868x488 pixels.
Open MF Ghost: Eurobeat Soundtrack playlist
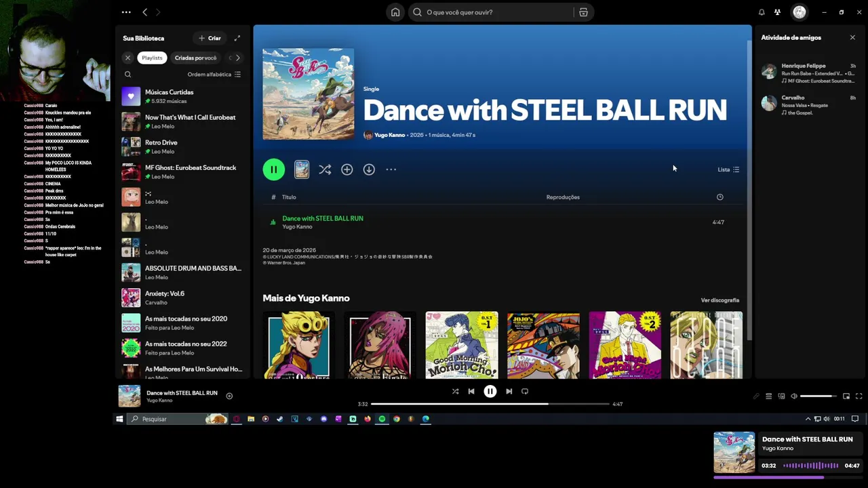pos(182,171)
